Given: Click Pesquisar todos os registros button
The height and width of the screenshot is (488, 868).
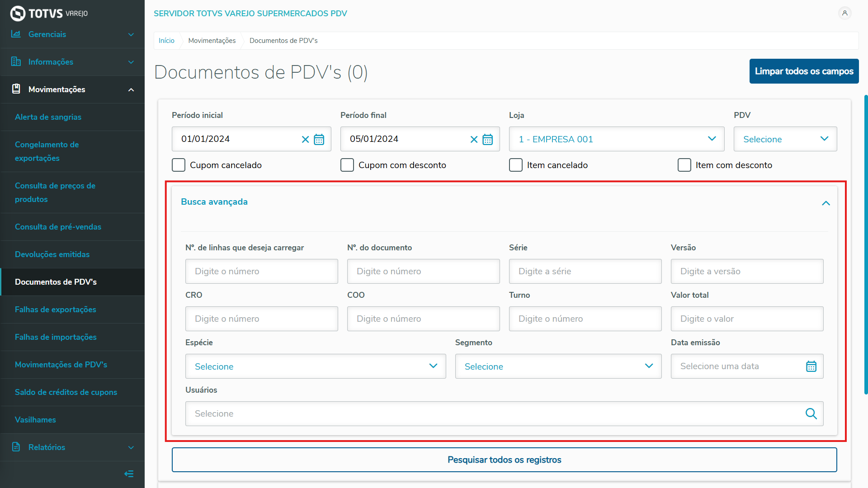Looking at the screenshot, I should [x=504, y=460].
